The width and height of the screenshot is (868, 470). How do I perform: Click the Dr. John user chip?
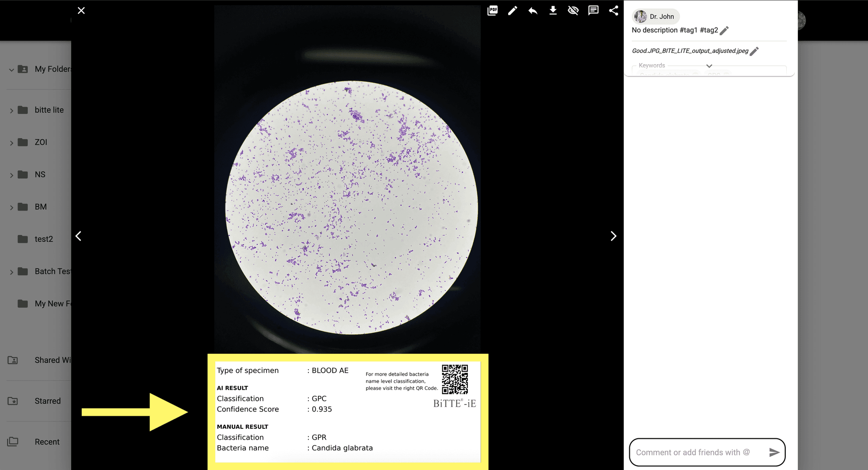point(656,17)
